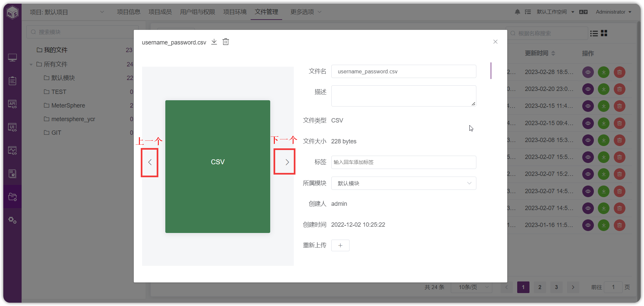Go to page 3
Viewport: 644px width, 306px height.
[556, 287]
